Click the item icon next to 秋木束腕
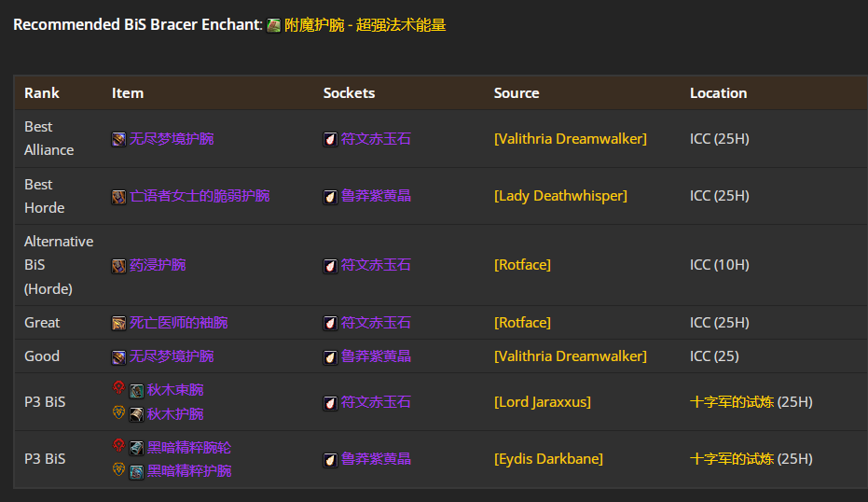 pyautogui.click(x=137, y=390)
